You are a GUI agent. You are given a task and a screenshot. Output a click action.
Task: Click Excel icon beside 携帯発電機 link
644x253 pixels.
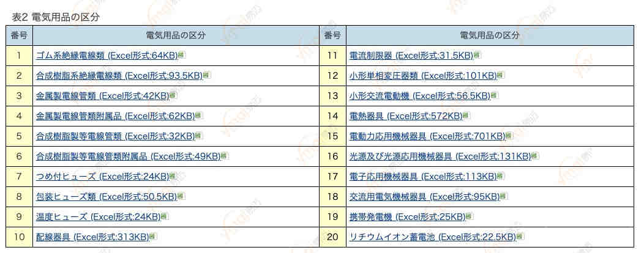(x=468, y=216)
